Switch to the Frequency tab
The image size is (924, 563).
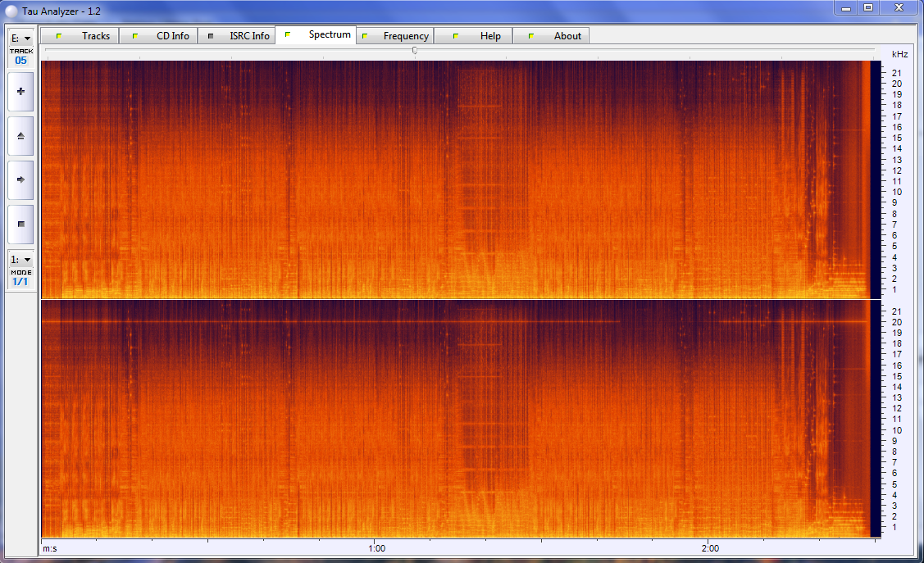point(405,35)
